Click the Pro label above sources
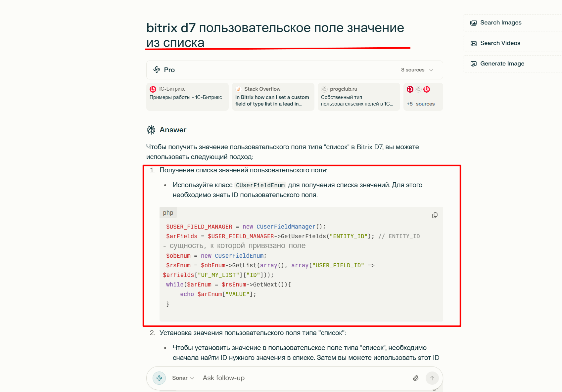 point(169,70)
